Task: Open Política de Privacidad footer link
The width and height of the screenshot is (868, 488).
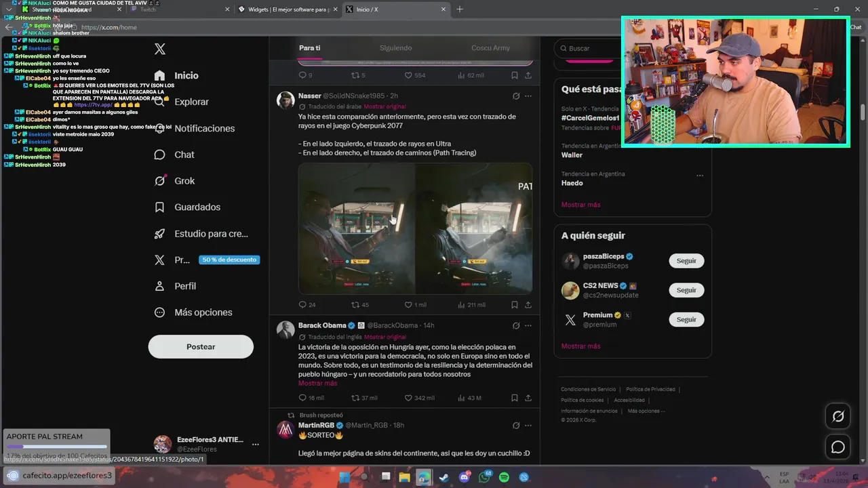Action: pos(650,390)
